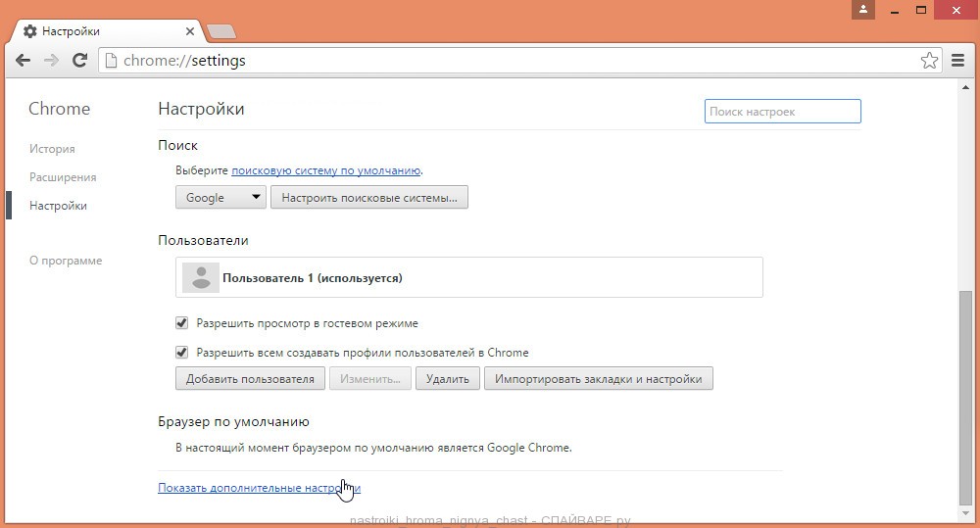The image size is (980, 528).
Task: Close the Настройки tab
Action: (190, 31)
